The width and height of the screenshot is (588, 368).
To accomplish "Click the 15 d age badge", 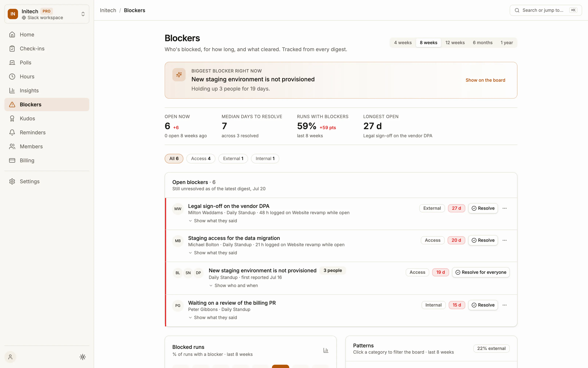I will (457, 305).
